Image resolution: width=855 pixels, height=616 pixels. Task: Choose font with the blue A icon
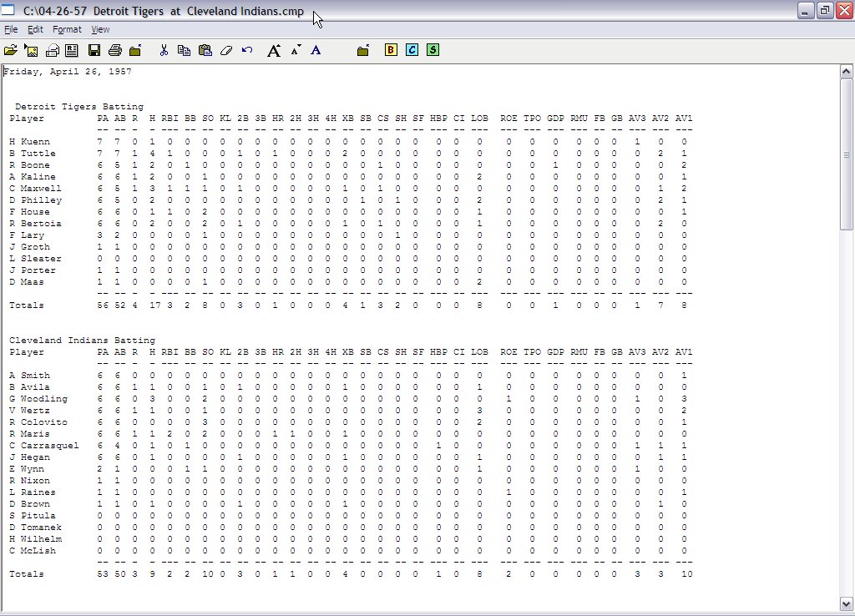(x=316, y=51)
